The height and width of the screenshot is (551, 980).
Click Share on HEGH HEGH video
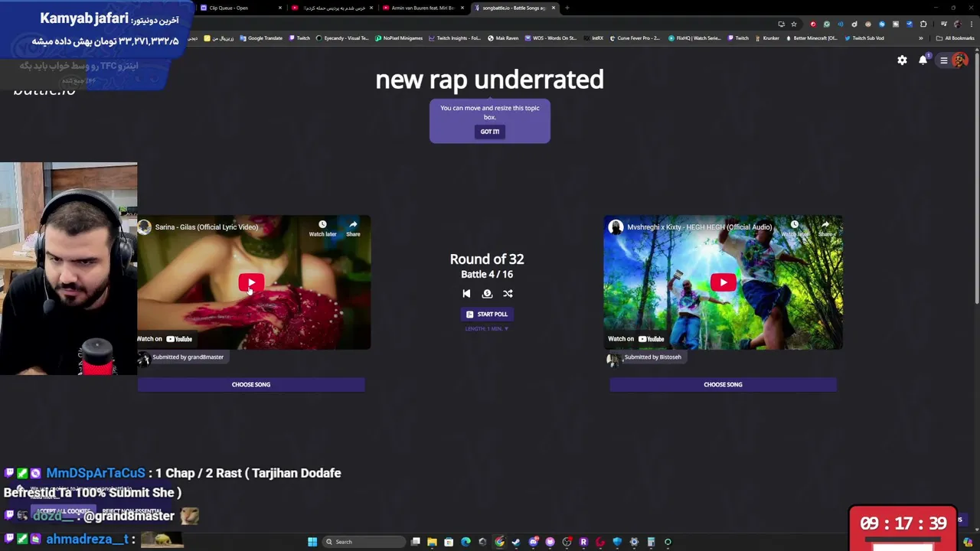[x=825, y=229]
